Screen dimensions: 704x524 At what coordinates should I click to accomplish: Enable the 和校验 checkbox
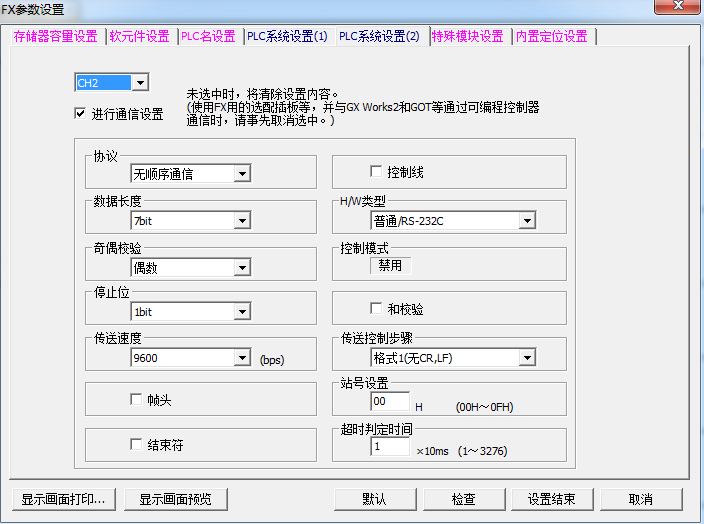377,309
